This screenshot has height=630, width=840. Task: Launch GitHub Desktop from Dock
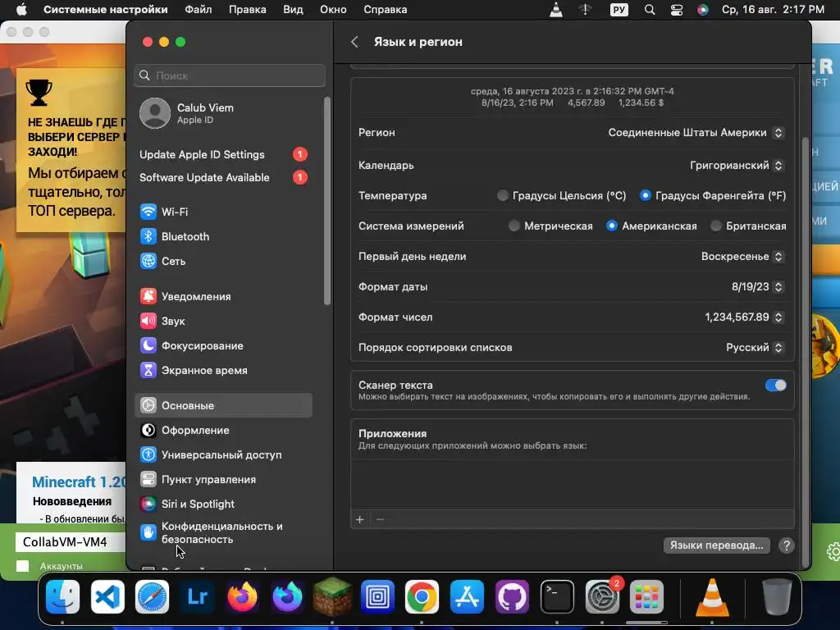512,596
